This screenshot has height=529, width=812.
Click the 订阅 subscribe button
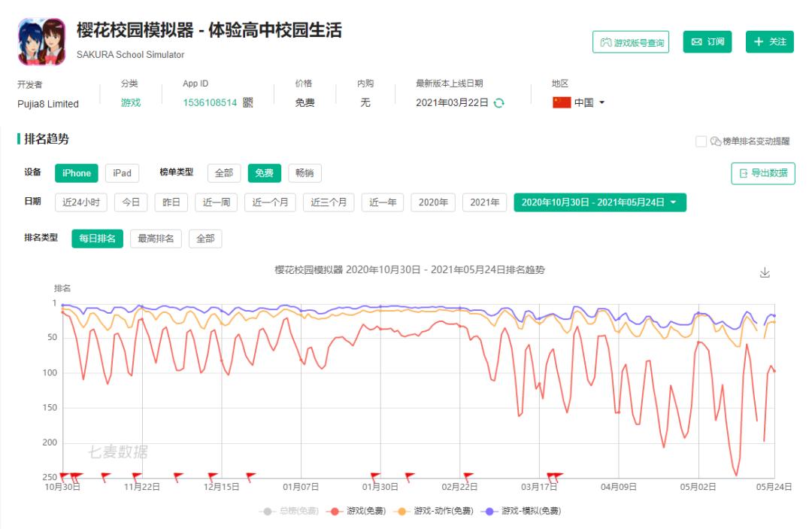click(x=707, y=42)
